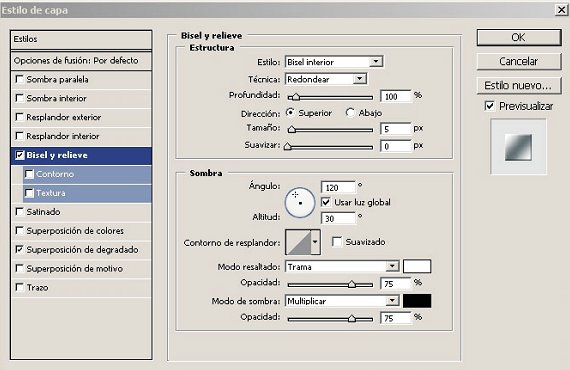Click the black shadow color swatch

(417, 301)
